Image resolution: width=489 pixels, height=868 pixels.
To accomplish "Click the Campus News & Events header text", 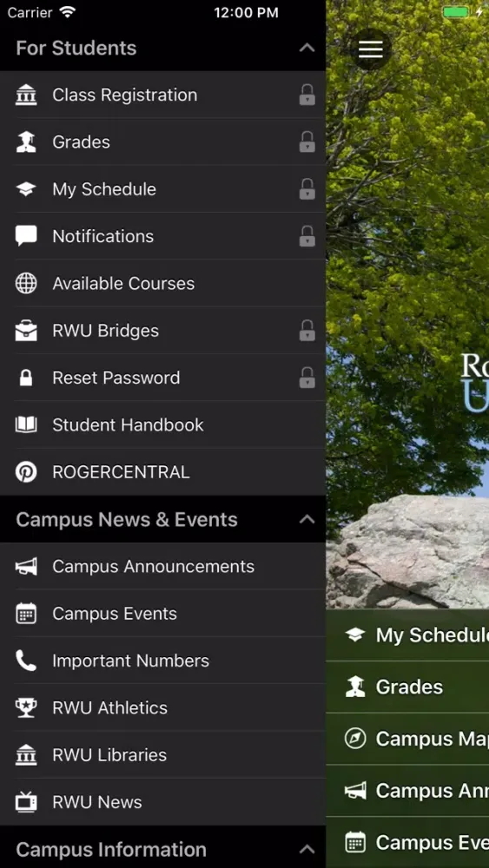I will (x=127, y=519).
